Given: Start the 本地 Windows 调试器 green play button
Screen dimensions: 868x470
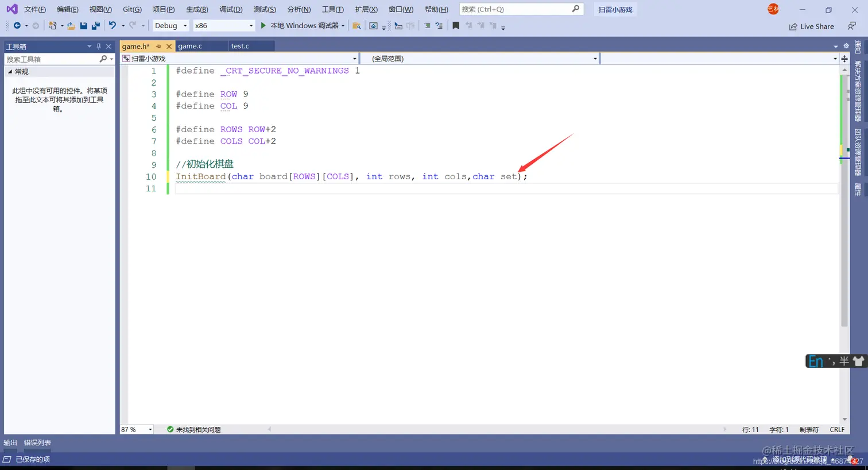Looking at the screenshot, I should coord(263,25).
